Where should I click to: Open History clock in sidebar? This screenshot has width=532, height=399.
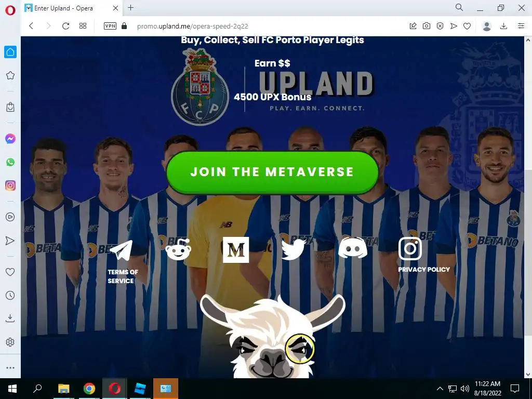pyautogui.click(x=10, y=295)
